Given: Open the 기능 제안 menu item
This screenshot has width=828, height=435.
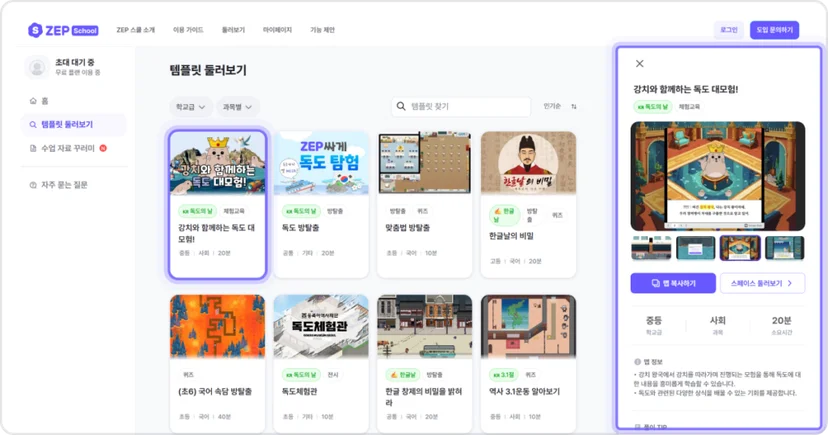Looking at the screenshot, I should [322, 30].
